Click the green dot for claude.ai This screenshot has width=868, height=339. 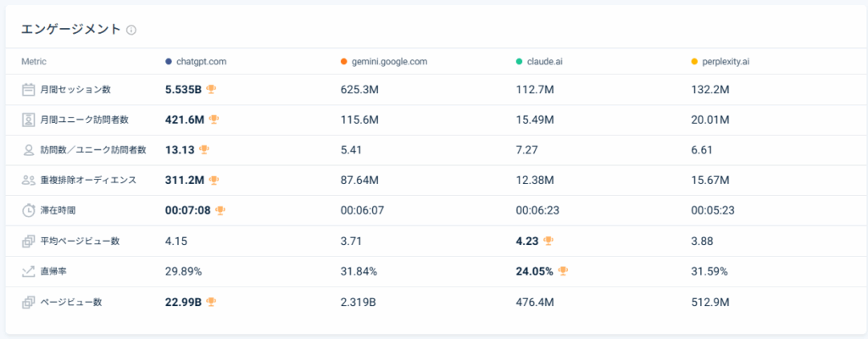click(519, 62)
